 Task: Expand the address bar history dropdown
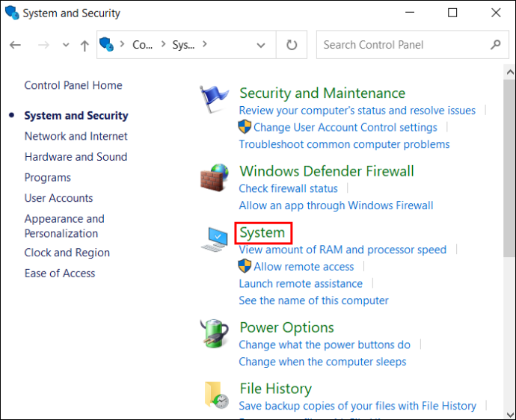click(261, 45)
